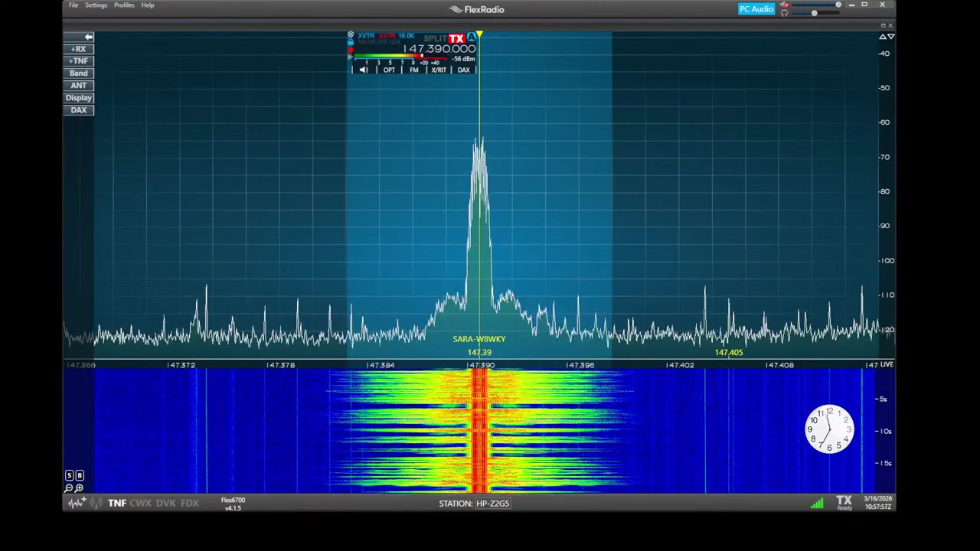Click the TX Ready status indicator
980x551 pixels.
click(x=844, y=503)
